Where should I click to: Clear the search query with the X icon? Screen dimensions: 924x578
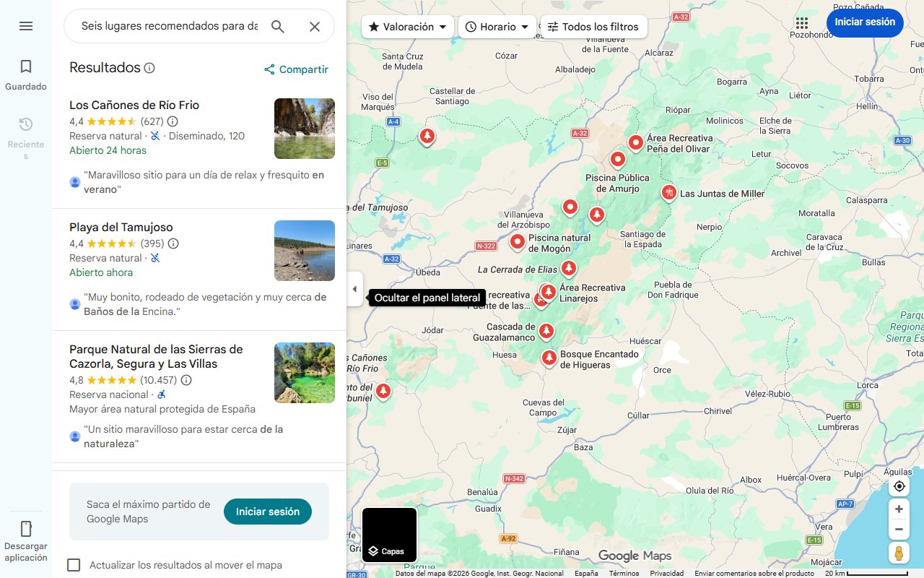click(x=314, y=26)
